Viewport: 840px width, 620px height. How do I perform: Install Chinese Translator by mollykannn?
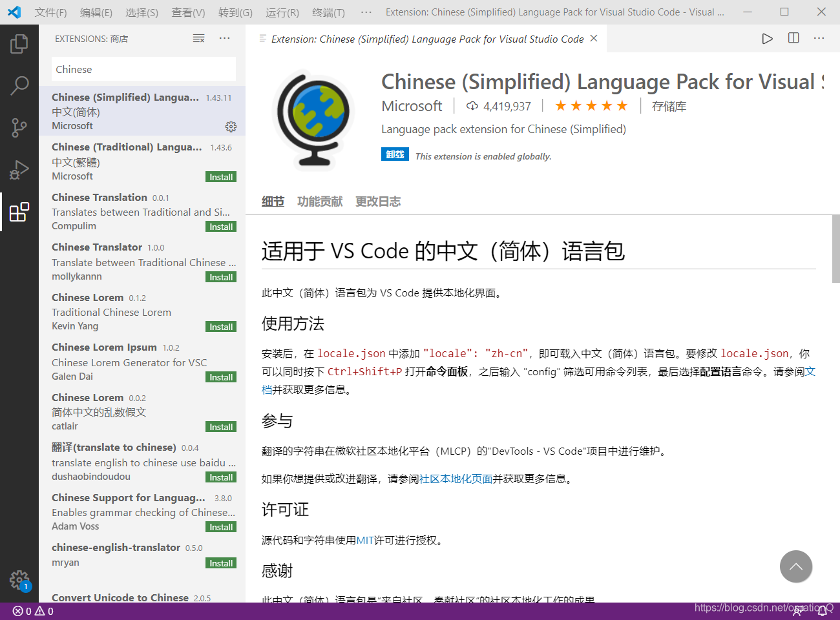click(x=221, y=277)
